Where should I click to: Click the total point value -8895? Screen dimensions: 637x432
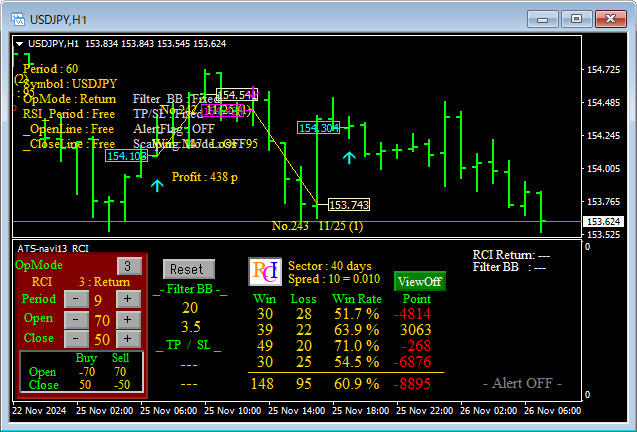(x=412, y=383)
